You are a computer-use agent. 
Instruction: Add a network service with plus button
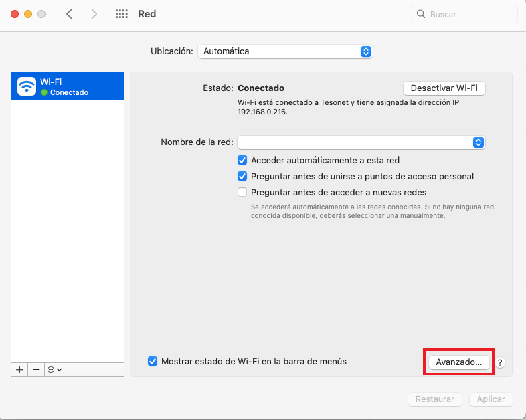19,369
